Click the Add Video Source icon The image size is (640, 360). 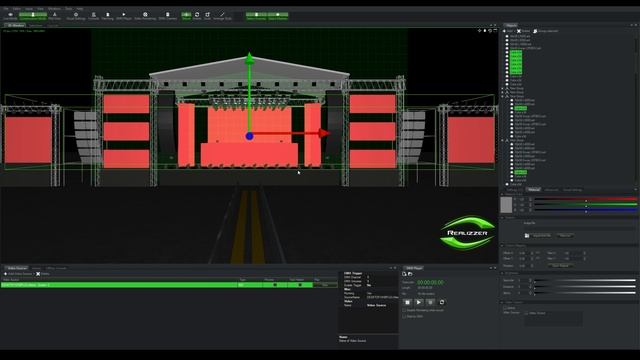click(x=5, y=274)
